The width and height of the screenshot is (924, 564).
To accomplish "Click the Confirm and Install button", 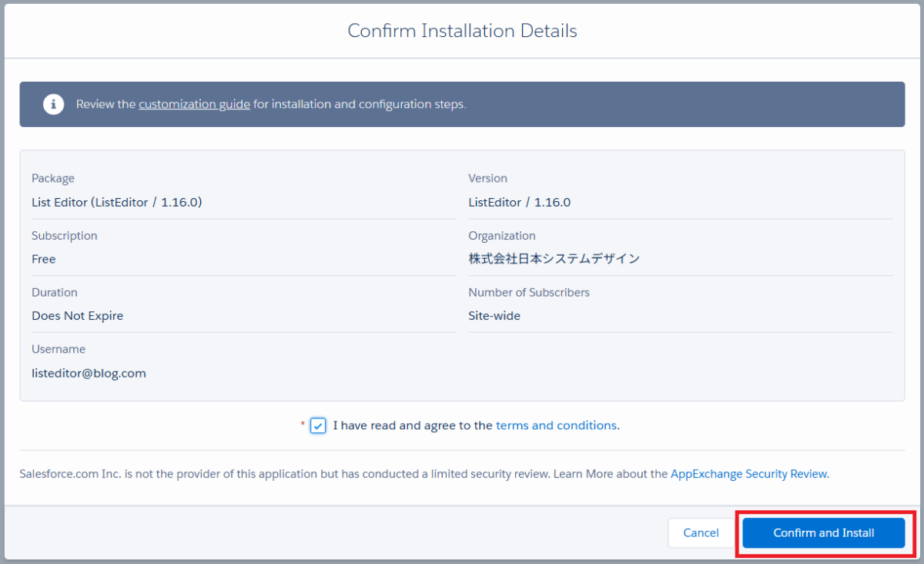I will (824, 532).
